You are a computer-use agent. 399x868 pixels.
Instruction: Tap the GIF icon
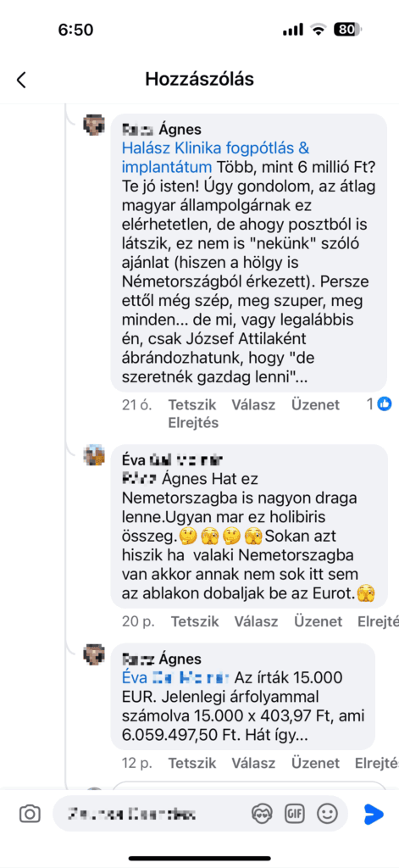295,813
